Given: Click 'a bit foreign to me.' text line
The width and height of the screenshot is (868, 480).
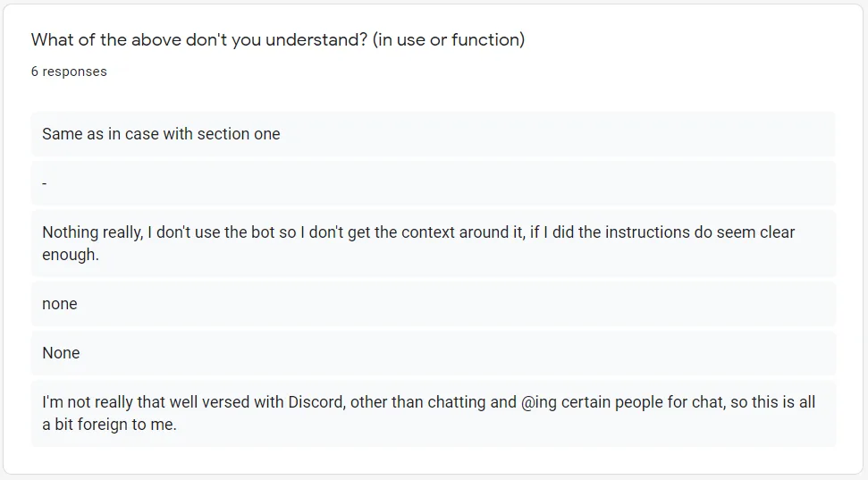Looking at the screenshot, I should coord(110,425).
